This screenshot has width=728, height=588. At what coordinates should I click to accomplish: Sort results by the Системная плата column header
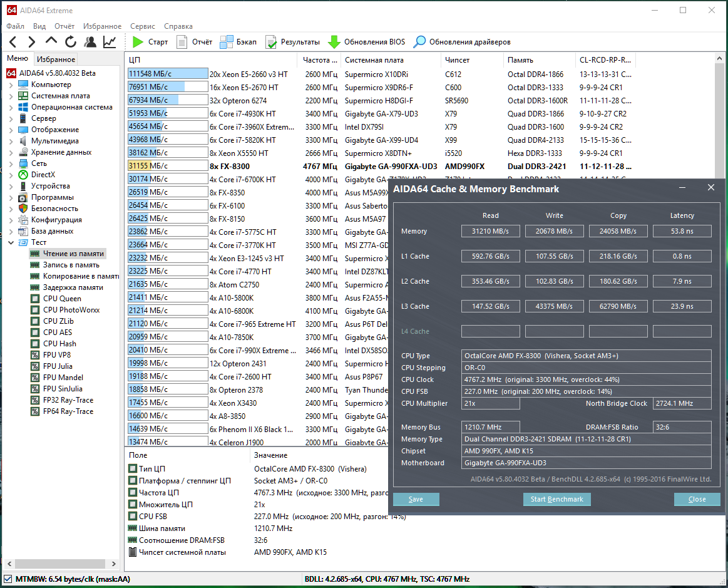coord(391,60)
